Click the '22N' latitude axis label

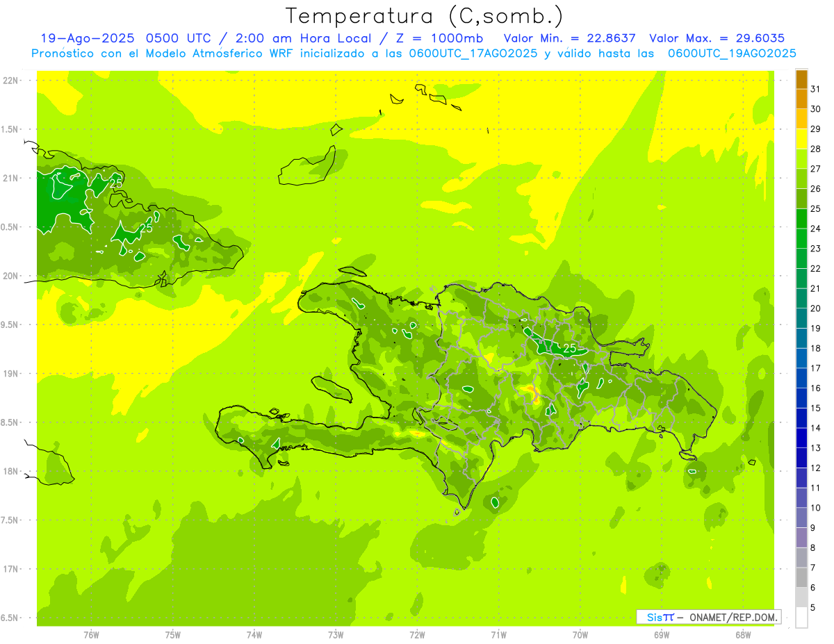pyautogui.click(x=10, y=80)
